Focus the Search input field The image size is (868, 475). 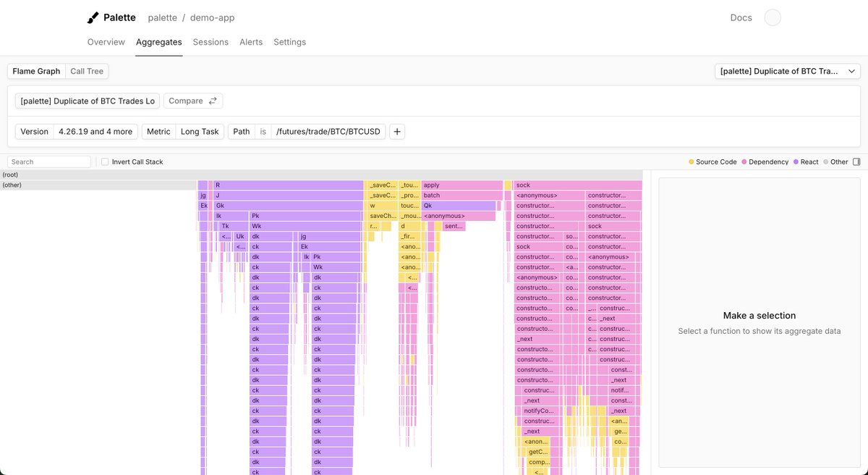coord(49,162)
